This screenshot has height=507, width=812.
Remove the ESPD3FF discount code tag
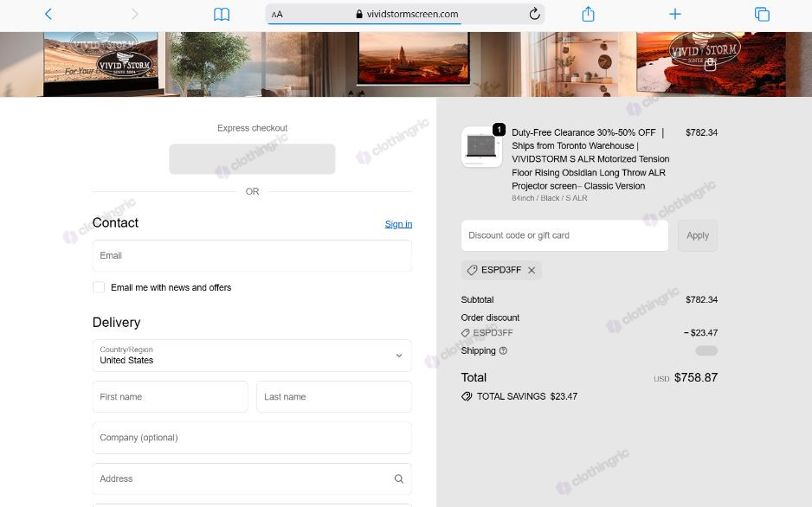532,270
